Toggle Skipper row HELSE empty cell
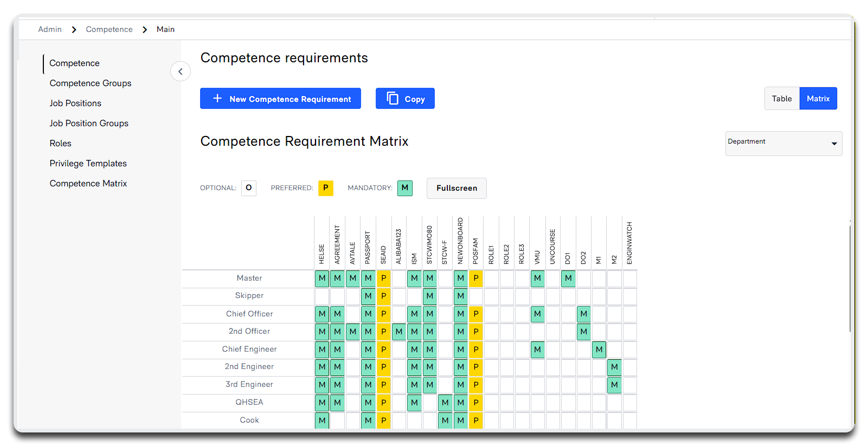Image resolution: width=868 pixels, height=446 pixels. [x=322, y=296]
